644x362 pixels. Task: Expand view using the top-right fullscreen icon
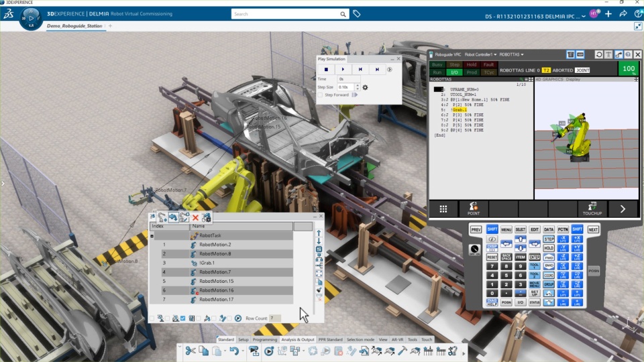pyautogui.click(x=638, y=26)
